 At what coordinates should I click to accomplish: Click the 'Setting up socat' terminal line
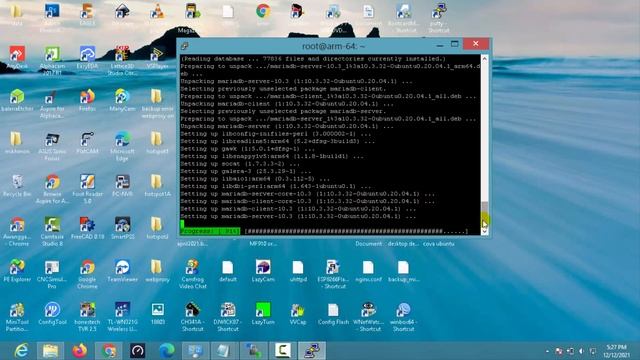240,164
